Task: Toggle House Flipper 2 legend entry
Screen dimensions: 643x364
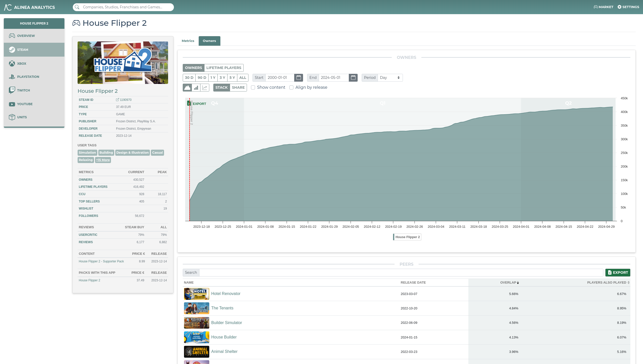Action: [407, 237]
